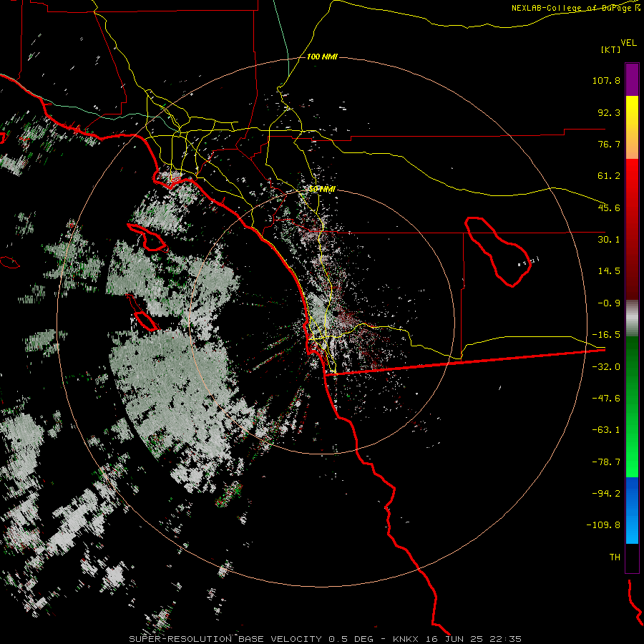Click the -47.6 velocity scale value
Image resolution: width=644 pixels, height=644 pixels.
606,399
